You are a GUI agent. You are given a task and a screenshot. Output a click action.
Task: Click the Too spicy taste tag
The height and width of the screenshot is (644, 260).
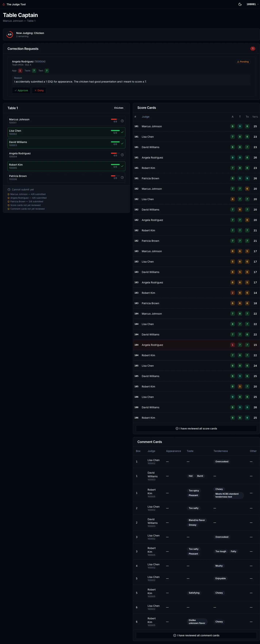(x=194, y=490)
